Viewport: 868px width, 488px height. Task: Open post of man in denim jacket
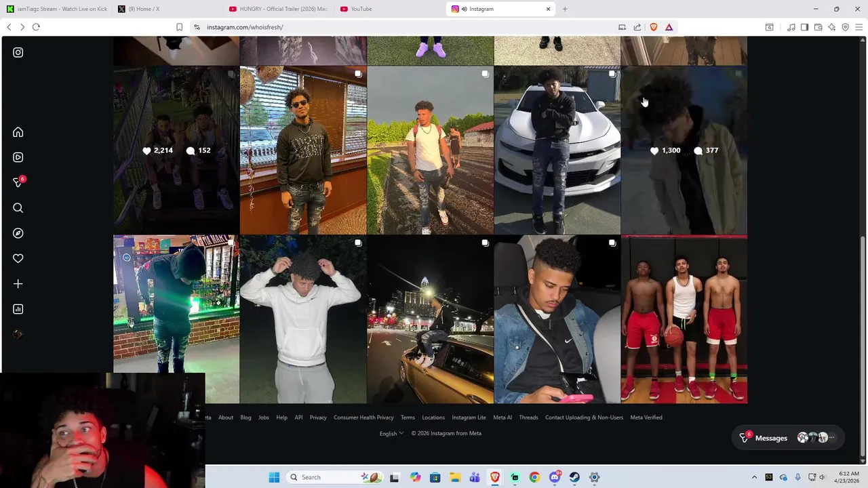pos(557,319)
